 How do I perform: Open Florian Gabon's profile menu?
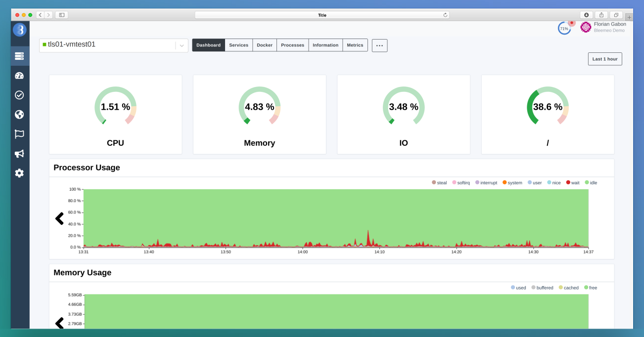pyautogui.click(x=604, y=26)
